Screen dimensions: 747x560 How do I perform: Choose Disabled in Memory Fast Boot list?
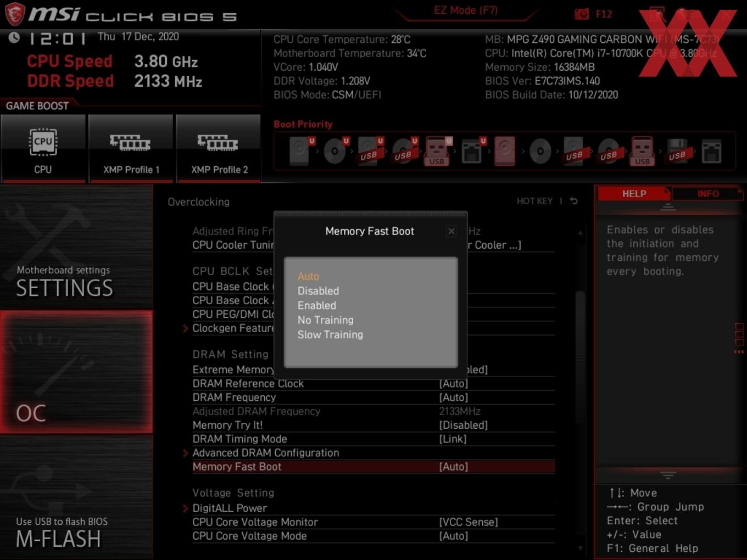tap(318, 291)
